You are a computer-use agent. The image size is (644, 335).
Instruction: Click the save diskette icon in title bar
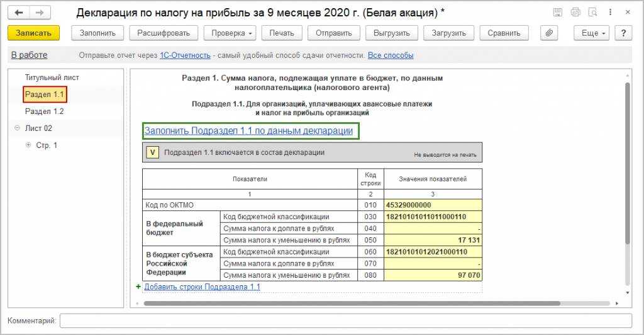click(x=557, y=13)
